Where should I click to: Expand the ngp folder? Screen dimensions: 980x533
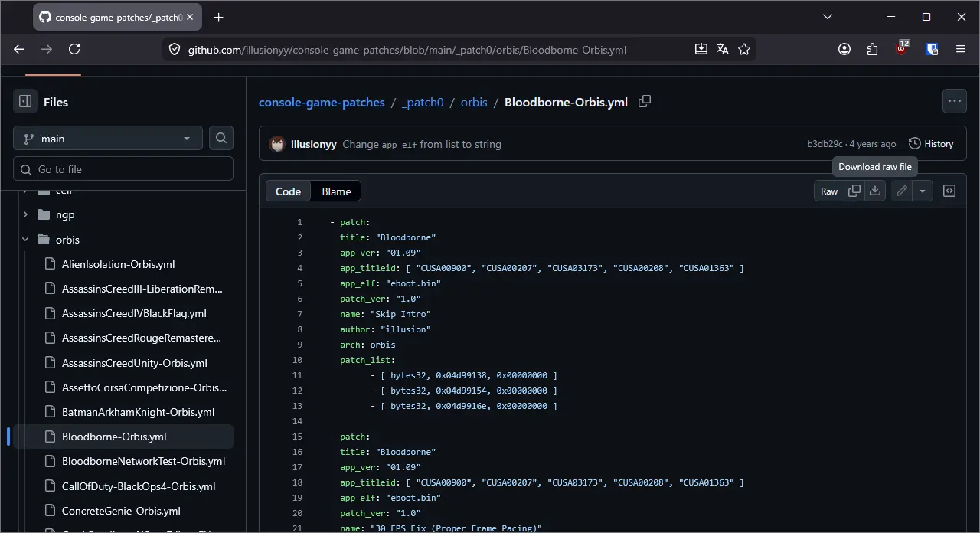tap(25, 214)
